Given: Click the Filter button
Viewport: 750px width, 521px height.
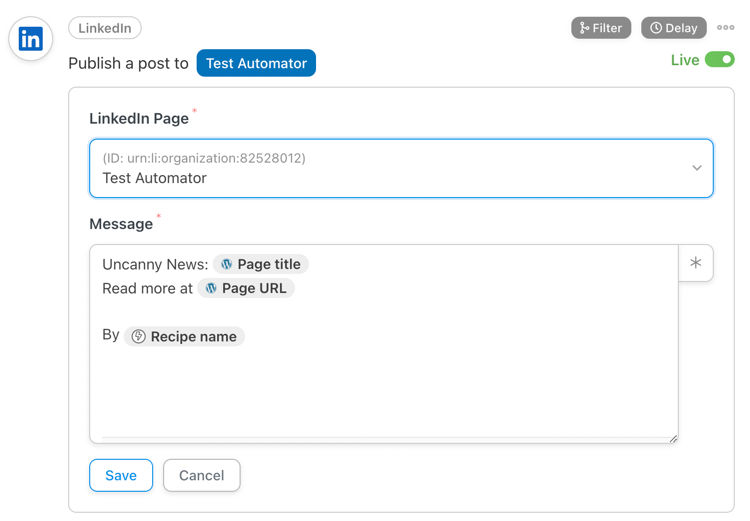Looking at the screenshot, I should tap(601, 28).
